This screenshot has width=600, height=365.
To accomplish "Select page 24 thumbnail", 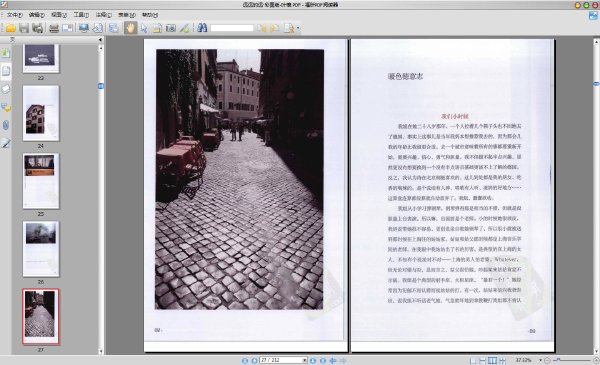I will coord(41,113).
